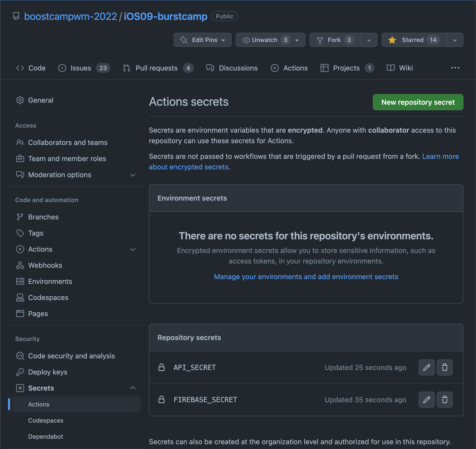Viewport: 476px width, 449px height.
Task: Open the Unwatch notifications dropdown
Action: pyautogui.click(x=270, y=40)
